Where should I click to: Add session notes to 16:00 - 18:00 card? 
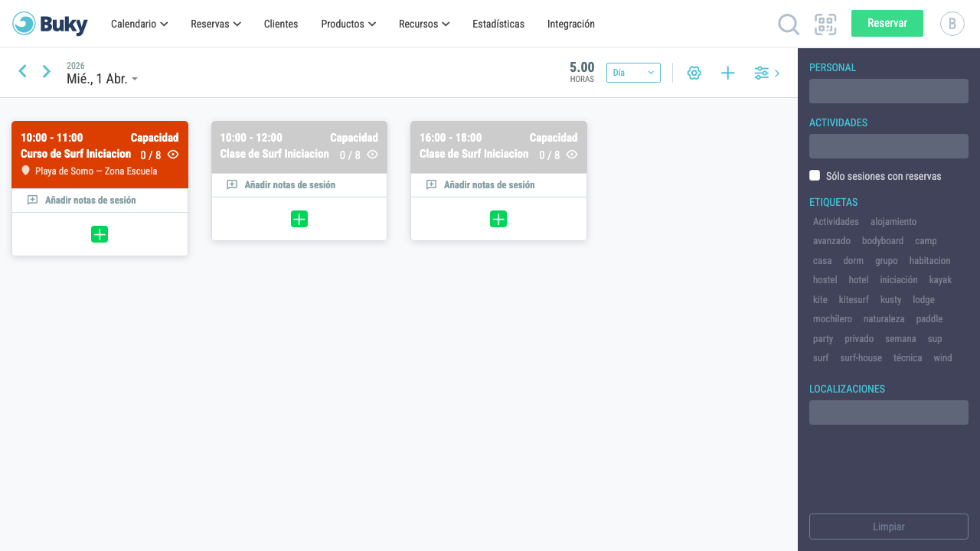pyautogui.click(x=489, y=184)
